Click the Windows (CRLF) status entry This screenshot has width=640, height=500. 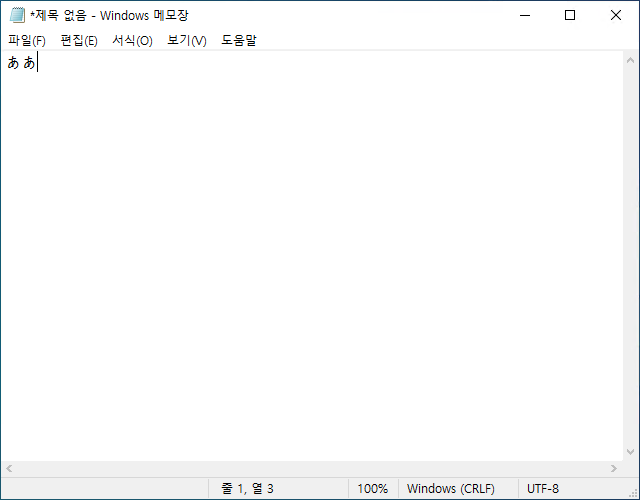[451, 489]
